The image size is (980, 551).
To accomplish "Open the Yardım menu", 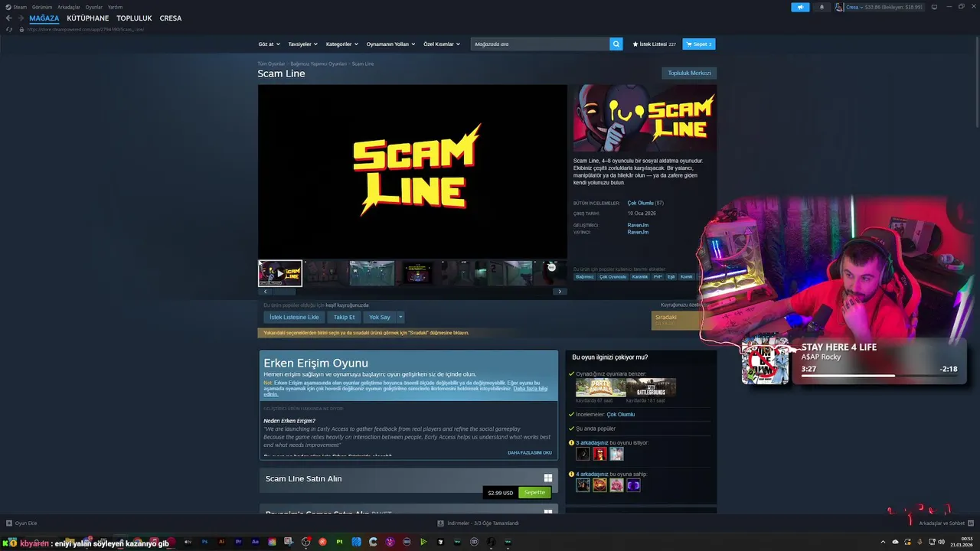I will pos(115,7).
